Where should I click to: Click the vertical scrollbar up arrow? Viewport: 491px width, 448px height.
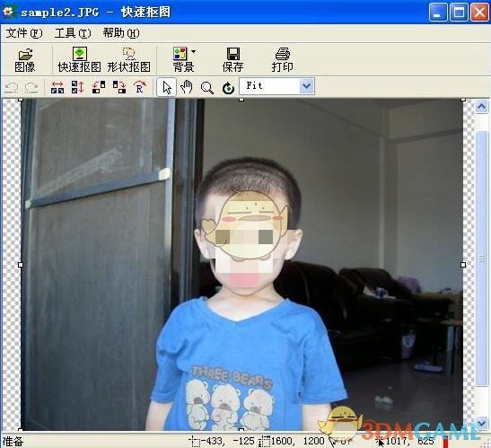pyautogui.click(x=481, y=107)
